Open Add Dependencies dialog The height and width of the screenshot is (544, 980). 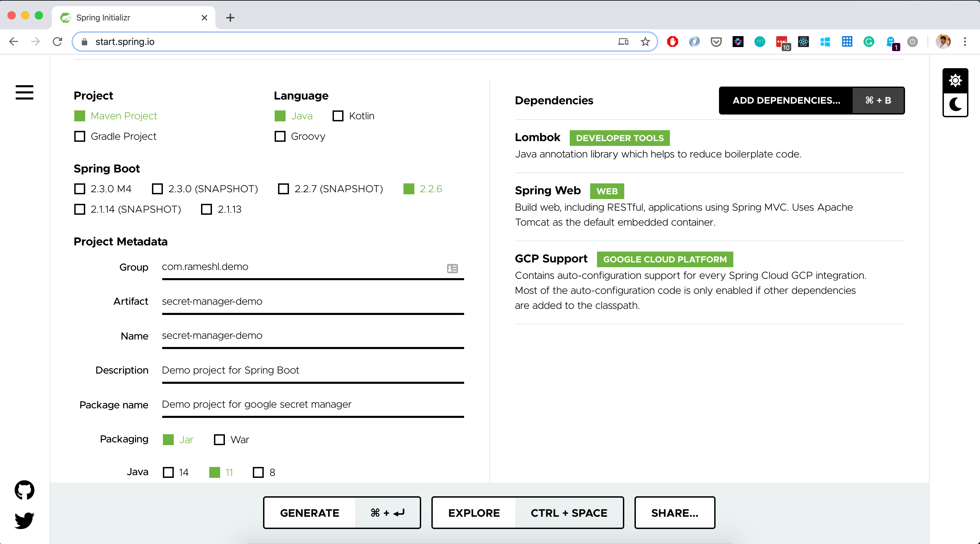786,101
